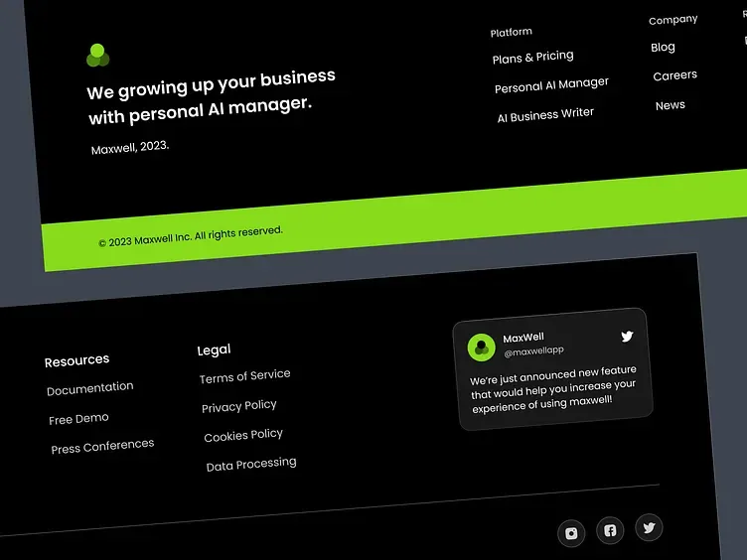The width and height of the screenshot is (747, 560).
Task: Open the Press Conferences link
Action: [x=102, y=446]
